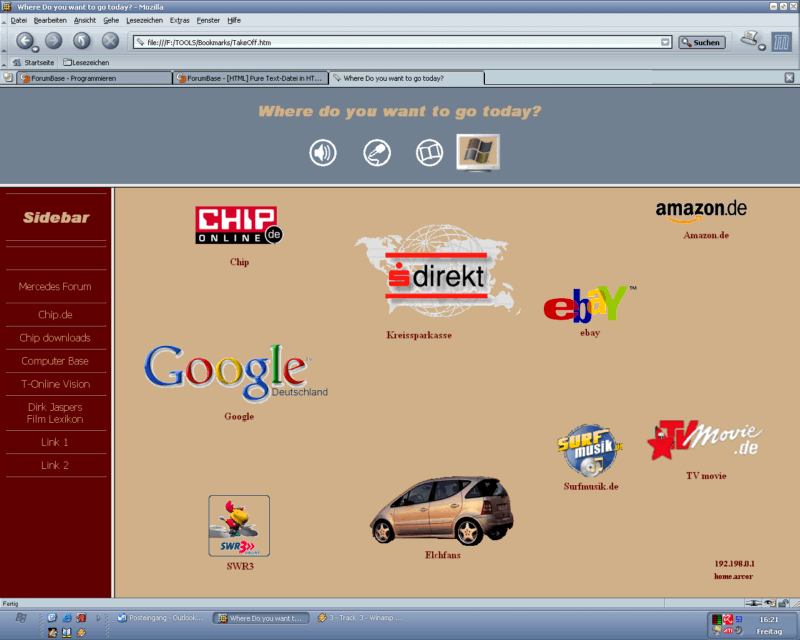This screenshot has width=800, height=640.
Task: Open the Windows Start button
Action: click(20, 618)
